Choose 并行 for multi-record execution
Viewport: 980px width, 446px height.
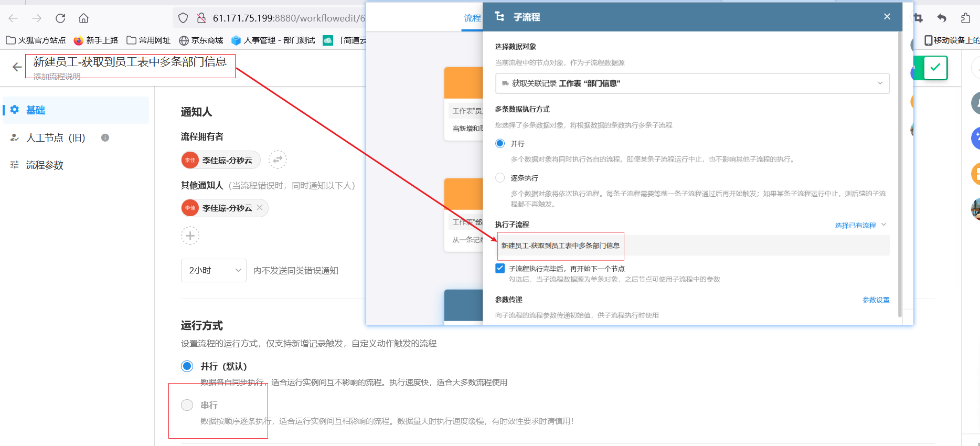(x=500, y=144)
